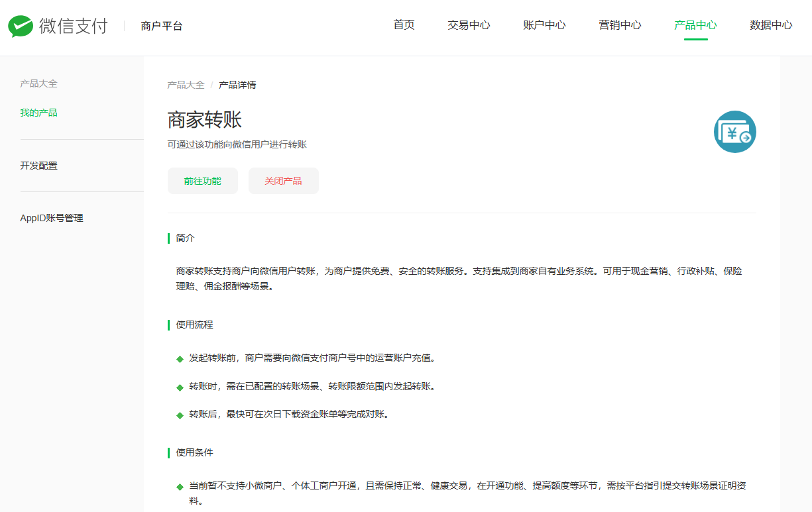Open the 营销中心 navigation item
812x512 pixels.
620,25
